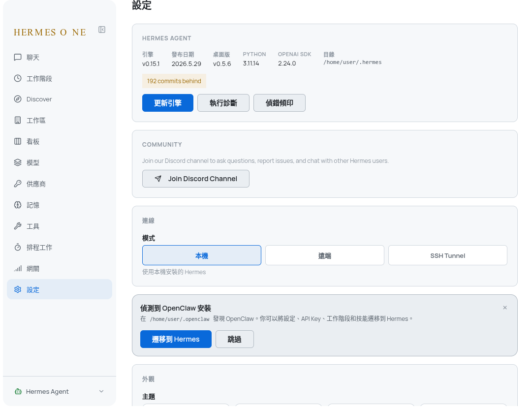Click the engine version v0.15.1

[151, 64]
